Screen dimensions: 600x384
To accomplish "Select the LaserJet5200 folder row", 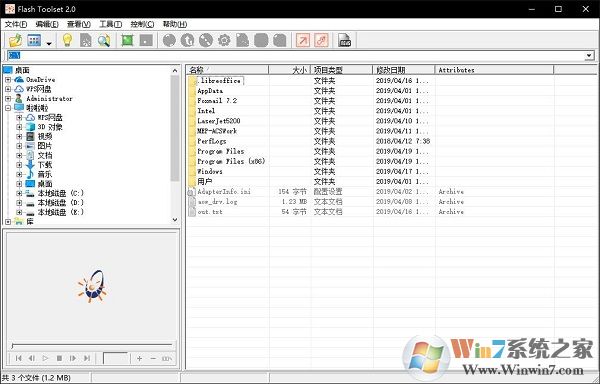I will point(218,121).
